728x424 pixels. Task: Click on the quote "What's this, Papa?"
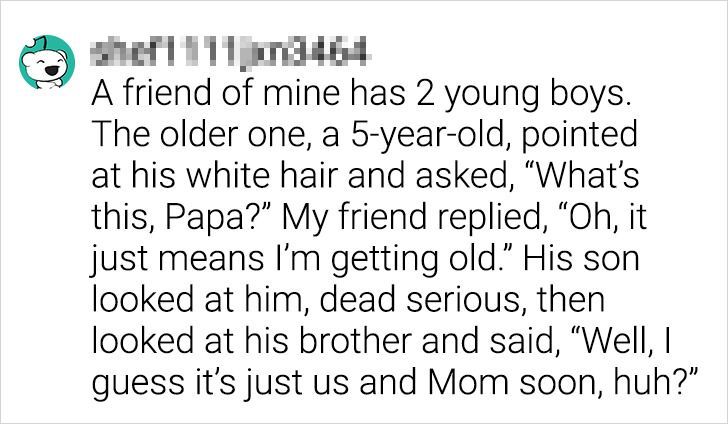tap(365, 196)
